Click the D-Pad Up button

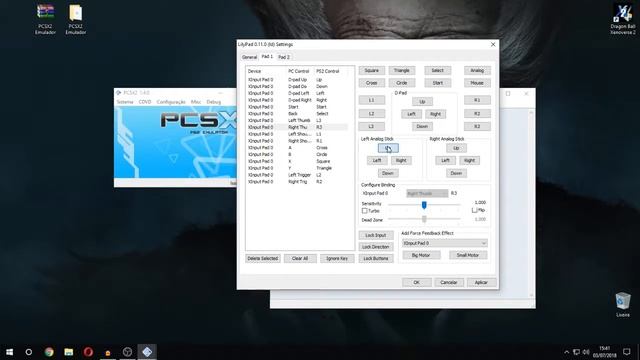422,102
